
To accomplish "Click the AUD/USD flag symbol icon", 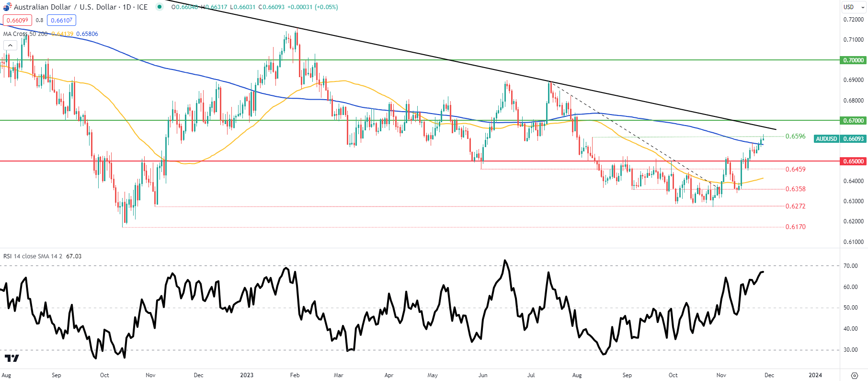I will [x=7, y=7].
